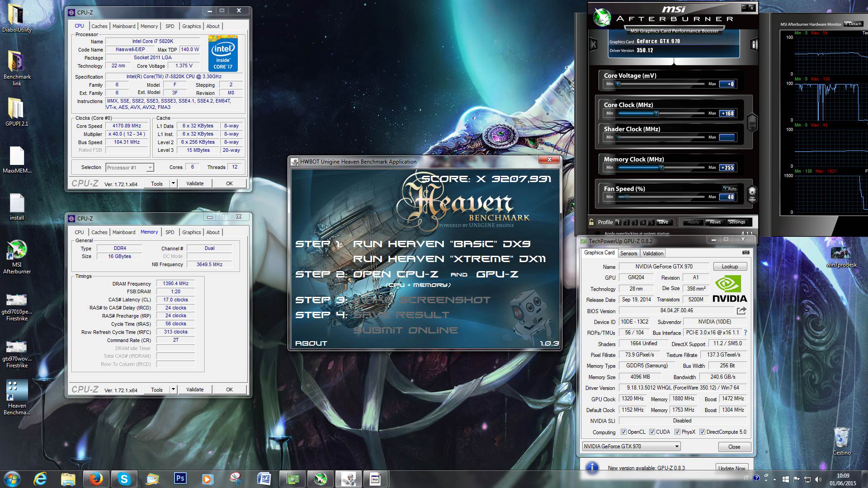Screen dimensions: 868x488
Task: Click Run Heaven "Basic" DX9
Action: click(x=442, y=244)
